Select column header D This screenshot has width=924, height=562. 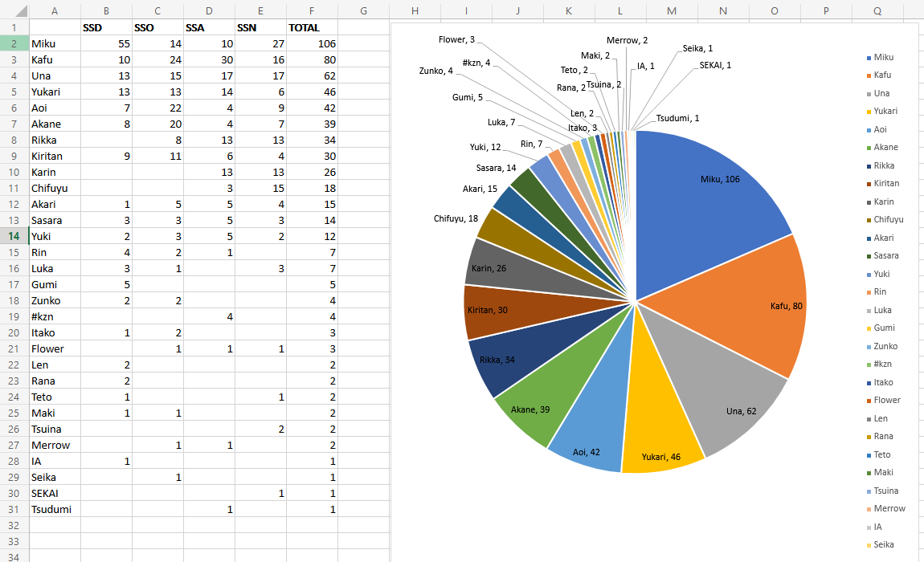click(x=209, y=10)
